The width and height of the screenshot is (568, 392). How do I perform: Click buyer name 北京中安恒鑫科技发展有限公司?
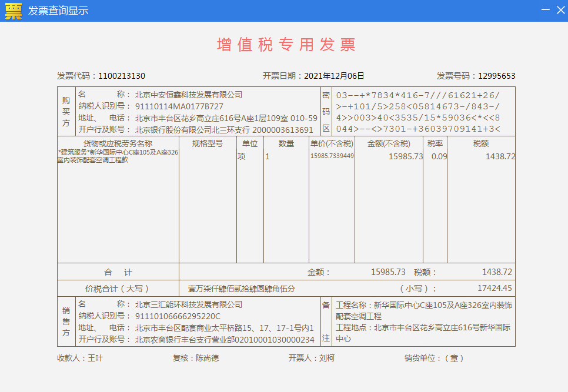click(x=189, y=95)
